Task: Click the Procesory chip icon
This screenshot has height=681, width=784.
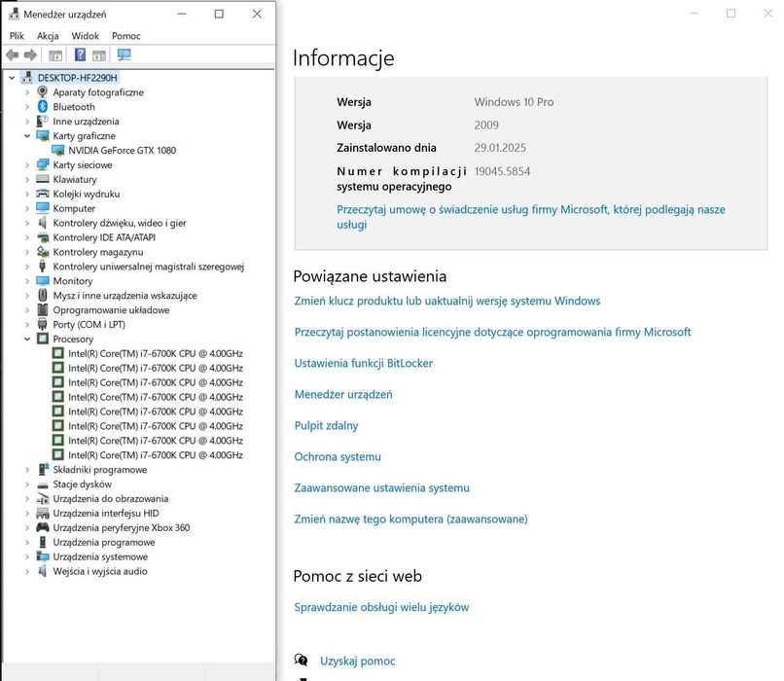Action: point(43,339)
